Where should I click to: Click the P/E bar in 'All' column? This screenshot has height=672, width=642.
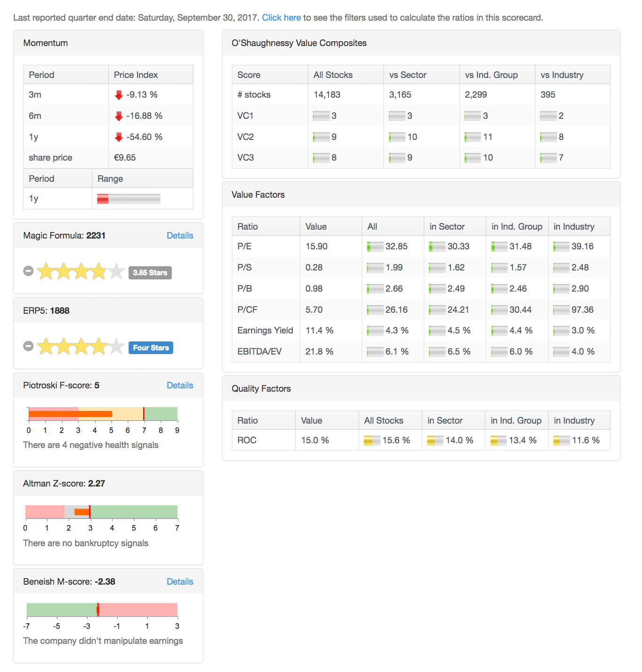[x=375, y=247]
